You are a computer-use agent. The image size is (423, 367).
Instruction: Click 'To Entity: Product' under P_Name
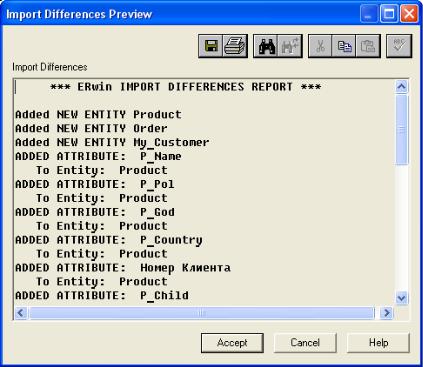102,170
